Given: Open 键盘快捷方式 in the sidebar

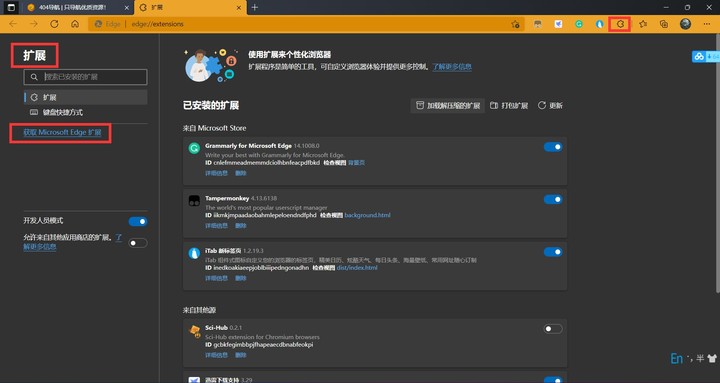Looking at the screenshot, I should click(85, 112).
